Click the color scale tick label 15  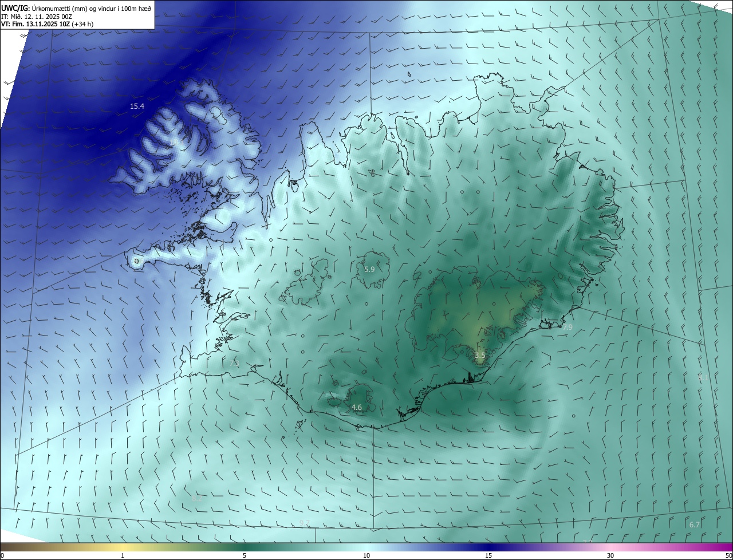(x=488, y=555)
